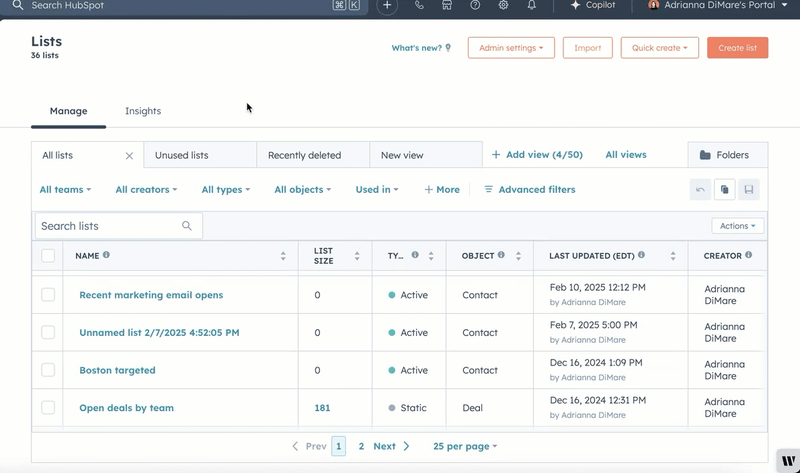Image resolution: width=800 pixels, height=473 pixels.
Task: Click the Creator column info icon
Action: point(748,255)
